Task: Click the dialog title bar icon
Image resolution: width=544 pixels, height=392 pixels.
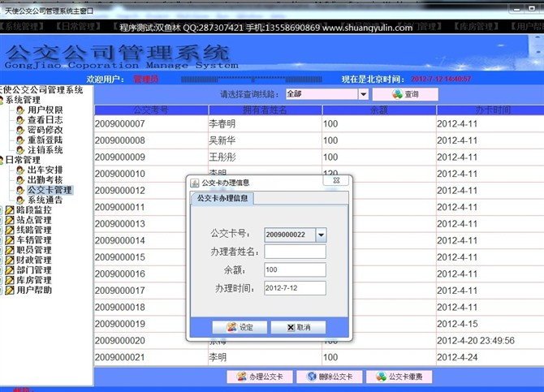Action: point(195,183)
